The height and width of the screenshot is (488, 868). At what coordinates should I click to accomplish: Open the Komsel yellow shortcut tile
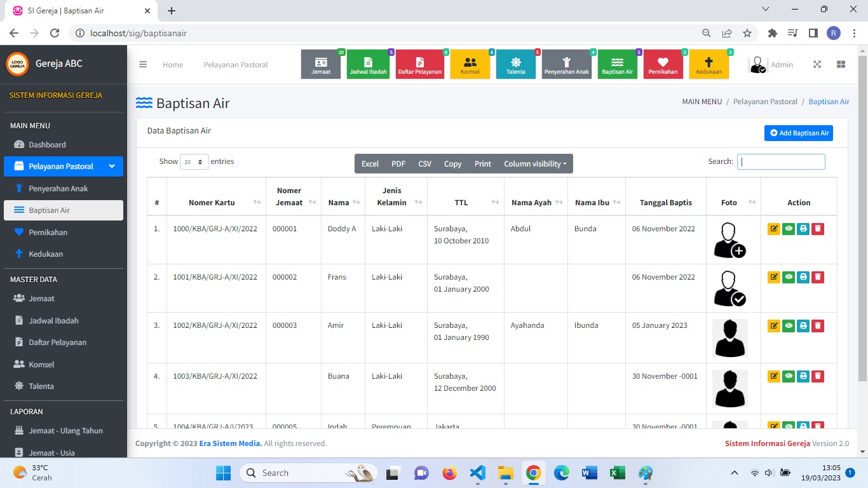(x=470, y=64)
